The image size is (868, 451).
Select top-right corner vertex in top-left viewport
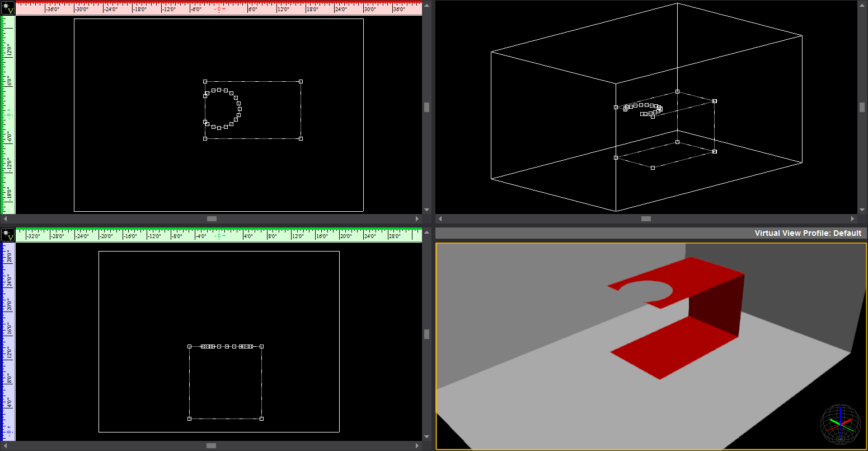[301, 81]
